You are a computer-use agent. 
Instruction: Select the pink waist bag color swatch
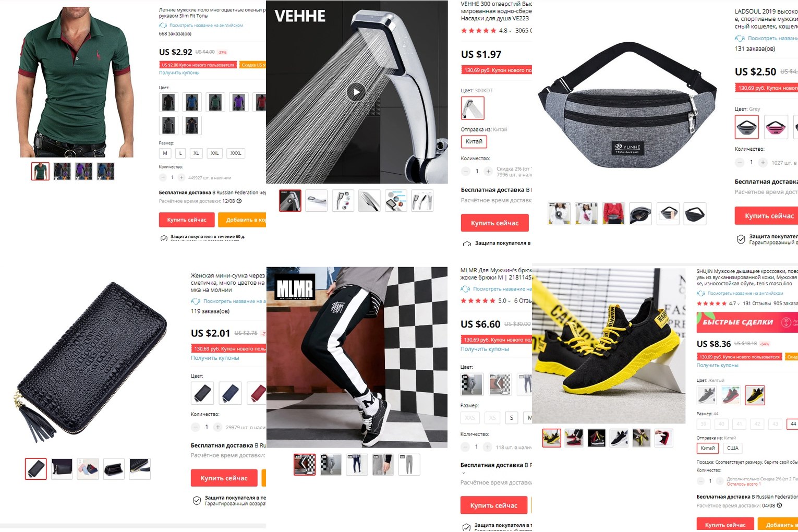[x=776, y=127]
